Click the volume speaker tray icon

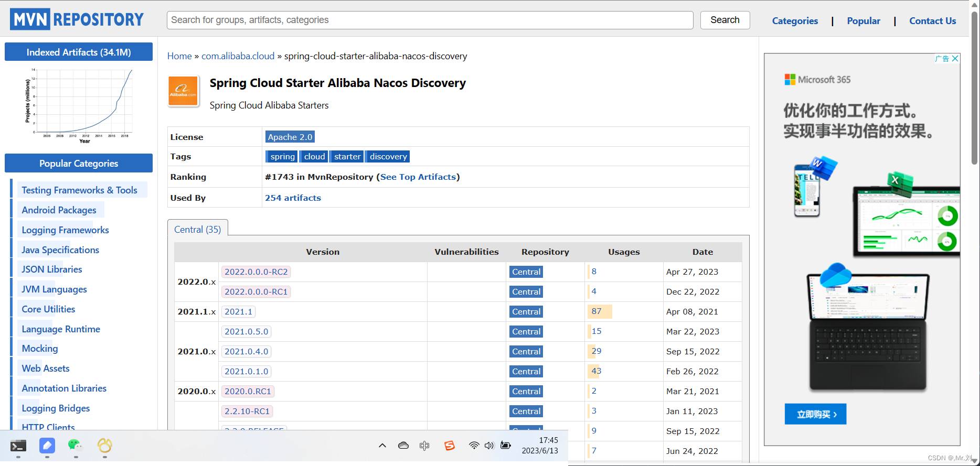[x=489, y=446]
